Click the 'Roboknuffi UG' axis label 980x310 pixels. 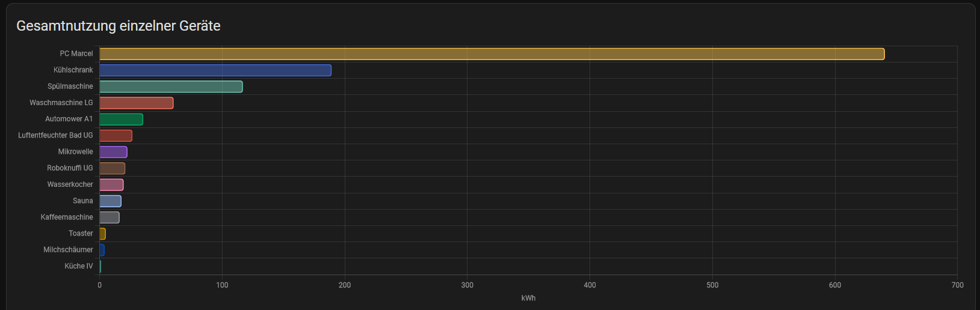click(x=70, y=168)
